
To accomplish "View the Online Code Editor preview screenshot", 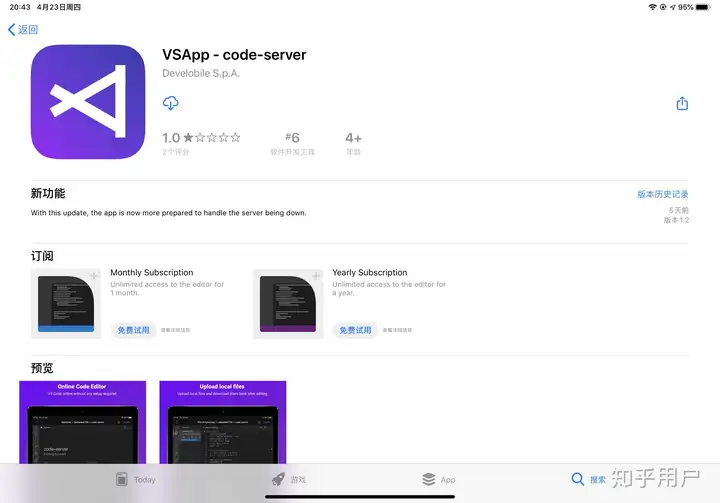I will tap(83, 422).
